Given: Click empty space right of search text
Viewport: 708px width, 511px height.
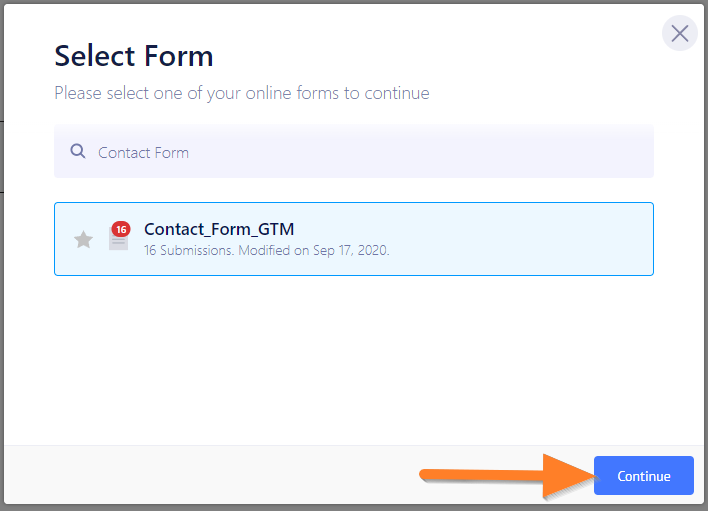Looking at the screenshot, I should pyautogui.click(x=450, y=152).
